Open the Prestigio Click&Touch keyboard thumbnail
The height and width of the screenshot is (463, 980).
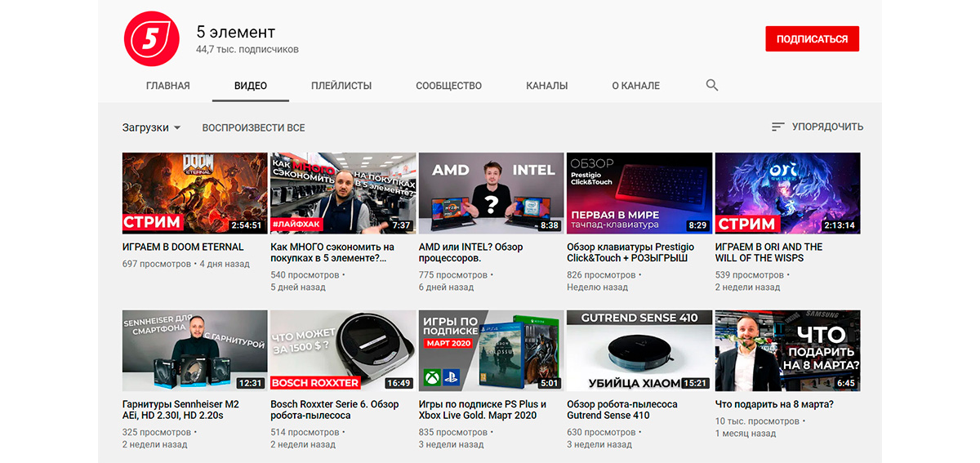639,194
